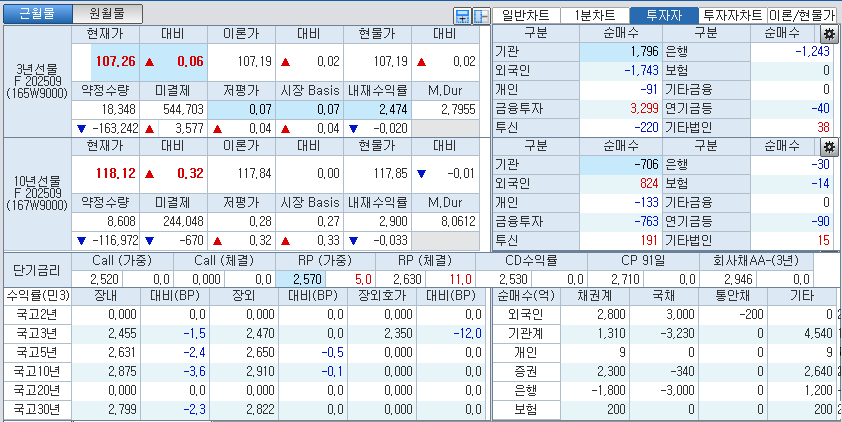Select the 근월물 toggle button

point(37,14)
